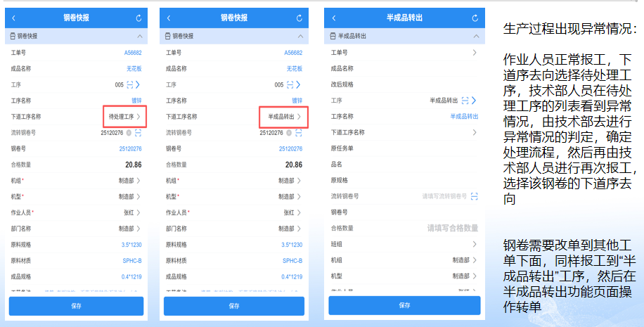Tap 钢卷号 25120276 link in middle screen
This screenshot has height=327, width=644.
291,148
